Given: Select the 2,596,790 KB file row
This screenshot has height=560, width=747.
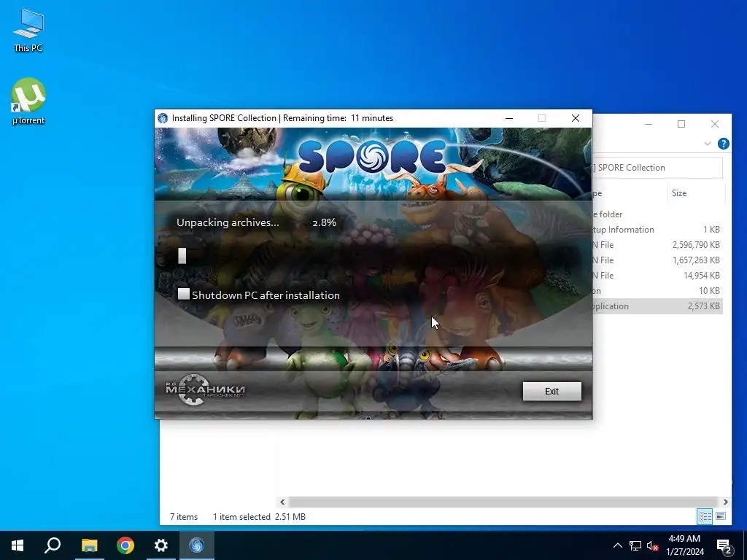Looking at the screenshot, I should pyautogui.click(x=657, y=245).
